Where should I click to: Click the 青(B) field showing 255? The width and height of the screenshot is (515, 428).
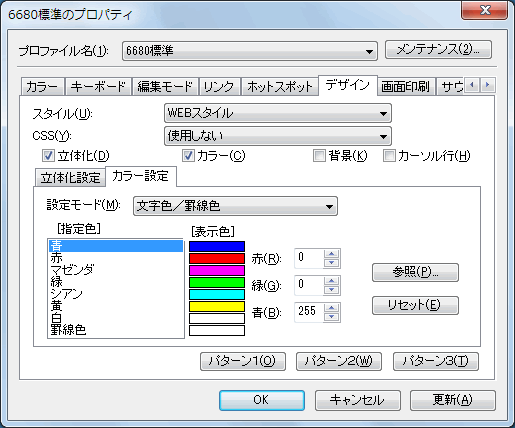309,312
